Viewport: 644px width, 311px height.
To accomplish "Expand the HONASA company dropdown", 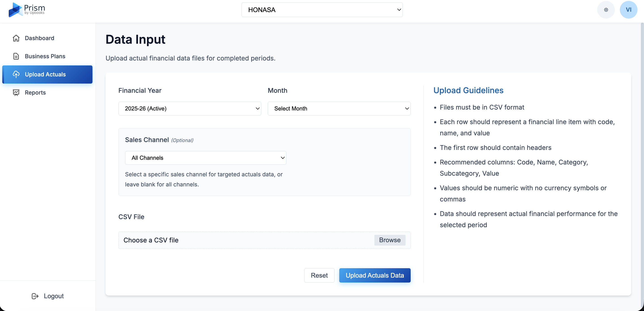I will 322,10.
